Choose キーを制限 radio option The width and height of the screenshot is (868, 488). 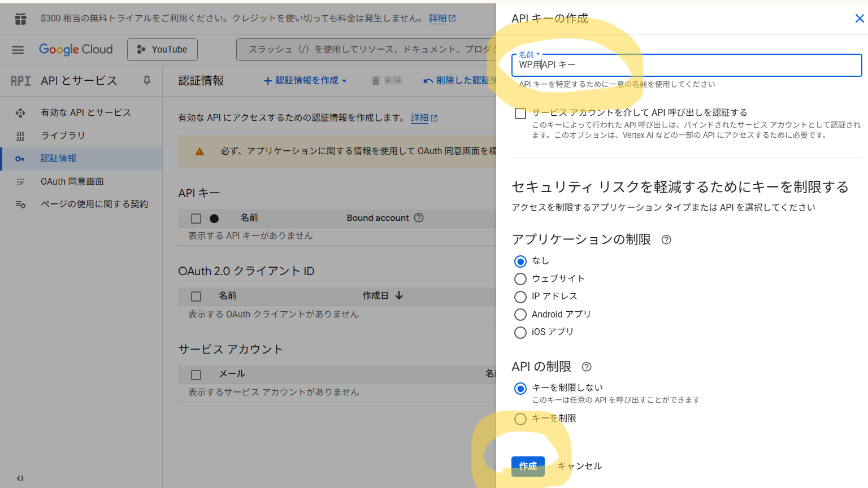(x=520, y=419)
